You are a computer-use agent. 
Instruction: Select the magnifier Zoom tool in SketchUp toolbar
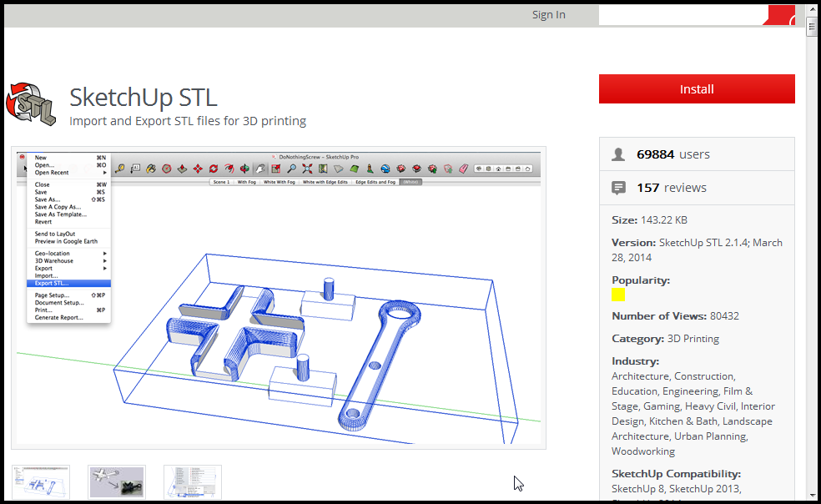[x=291, y=168]
